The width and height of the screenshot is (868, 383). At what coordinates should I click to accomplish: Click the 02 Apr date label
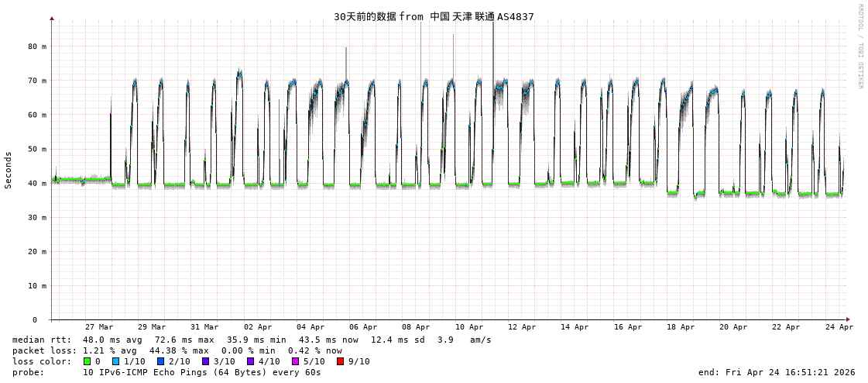tap(258, 327)
